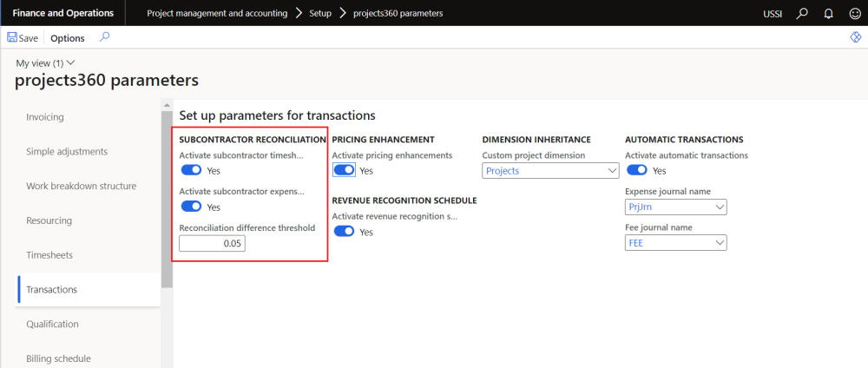The width and height of the screenshot is (868, 368).
Task: Click the smiley feedback icon
Action: pyautogui.click(x=854, y=14)
